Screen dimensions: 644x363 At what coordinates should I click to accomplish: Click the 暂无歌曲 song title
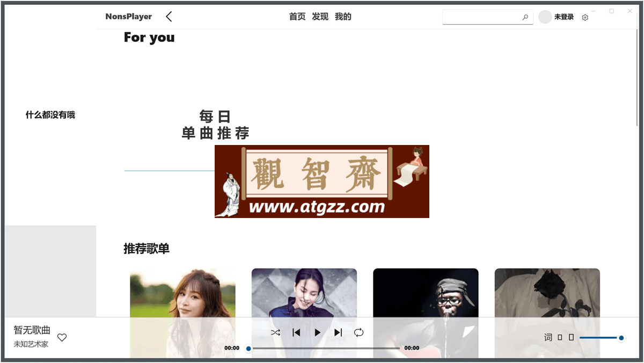pyautogui.click(x=32, y=330)
